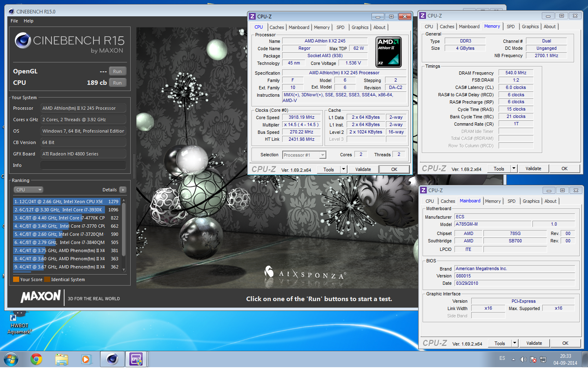
Task: Open Windows Explorer folder icon on taskbar
Action: click(62, 359)
